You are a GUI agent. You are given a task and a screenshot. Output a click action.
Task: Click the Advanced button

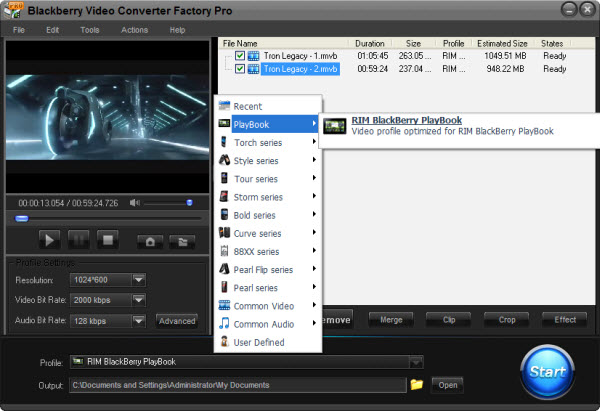click(177, 321)
